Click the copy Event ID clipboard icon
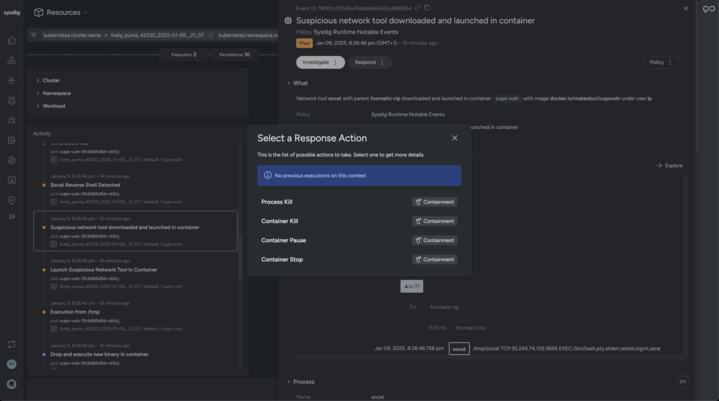Image resolution: width=719 pixels, height=401 pixels. tap(427, 8)
